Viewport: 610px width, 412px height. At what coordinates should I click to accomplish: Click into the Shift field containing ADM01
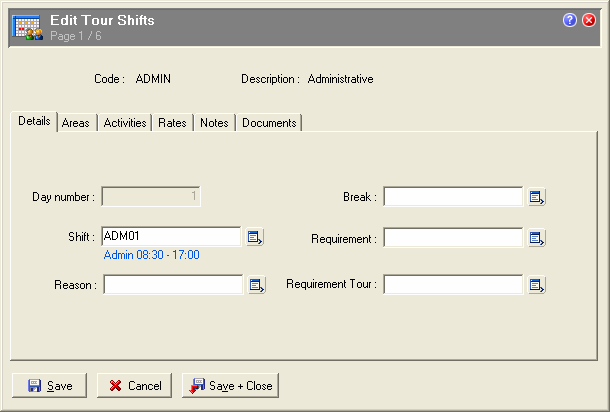[x=171, y=237]
